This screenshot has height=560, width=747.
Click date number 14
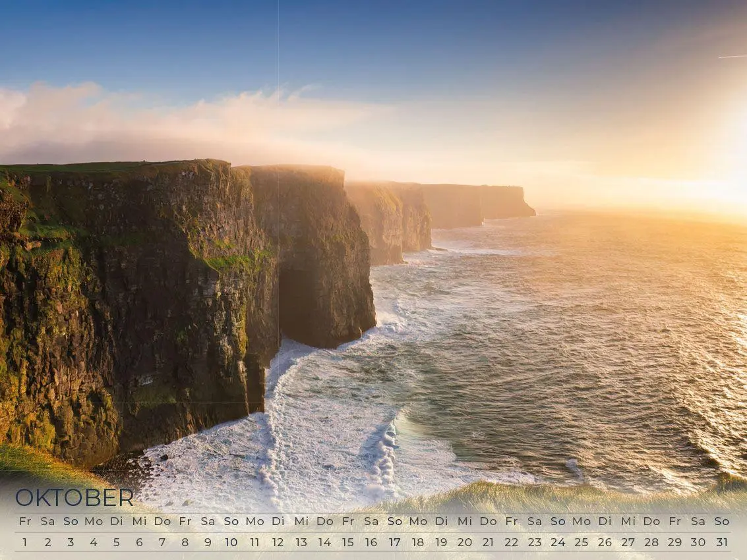pyautogui.click(x=324, y=542)
